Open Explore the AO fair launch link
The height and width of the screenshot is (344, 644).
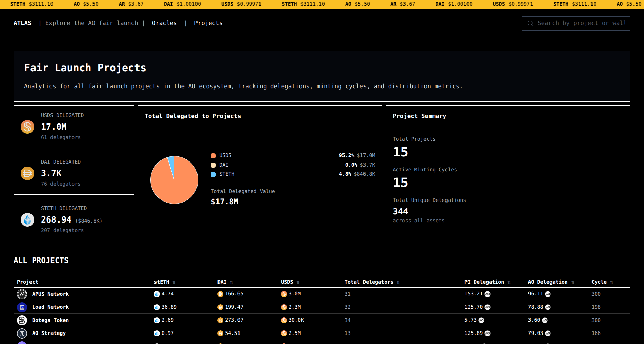point(91,23)
